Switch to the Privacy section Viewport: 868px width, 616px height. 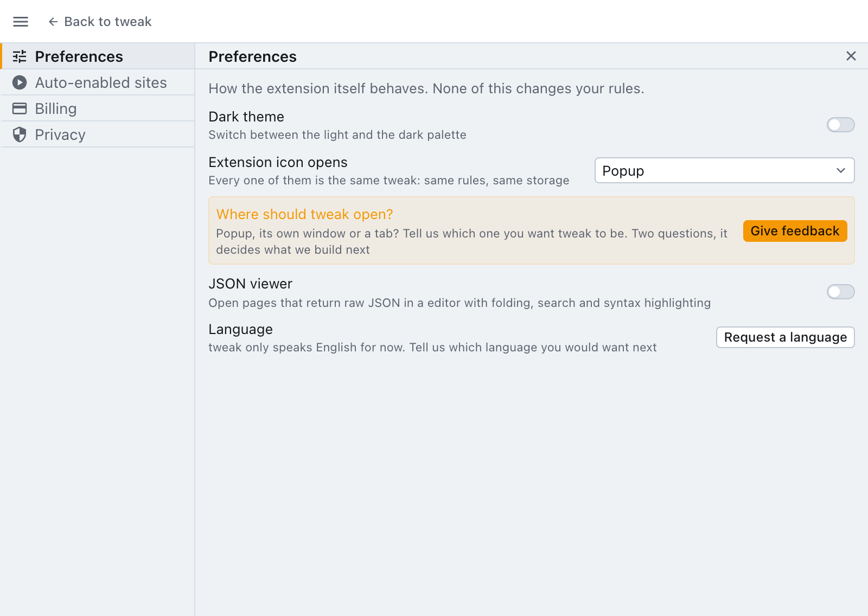point(98,134)
